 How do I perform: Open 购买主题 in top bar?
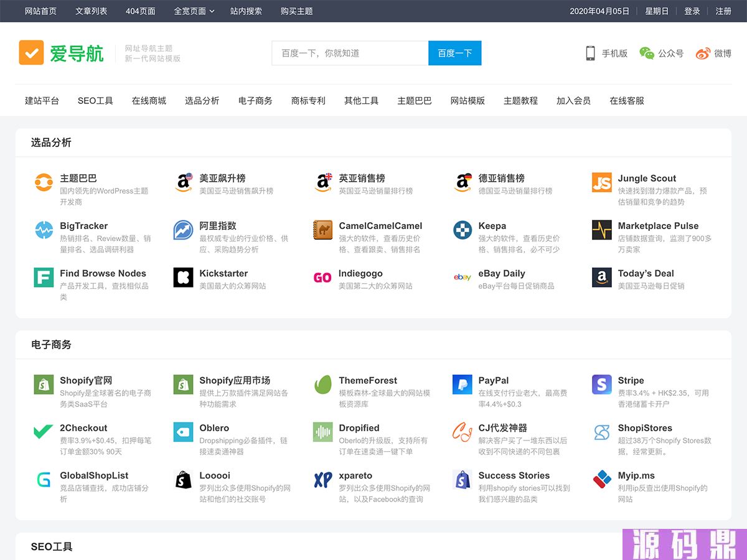[297, 11]
